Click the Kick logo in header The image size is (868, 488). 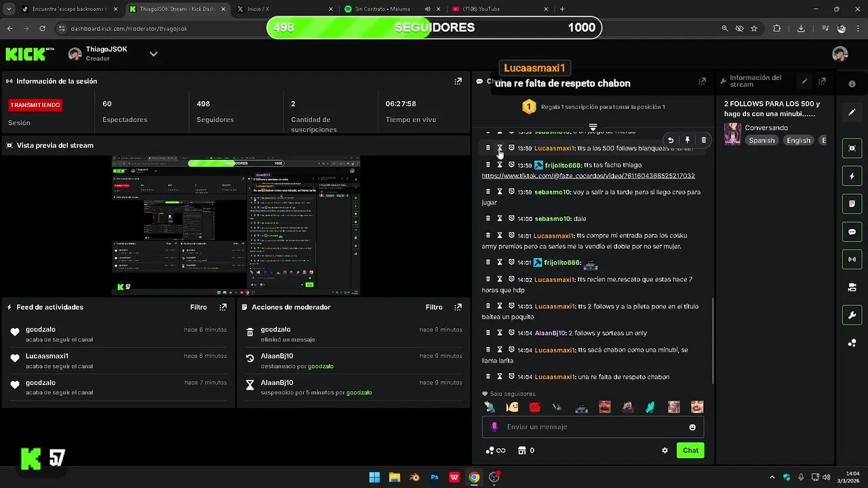[x=30, y=54]
